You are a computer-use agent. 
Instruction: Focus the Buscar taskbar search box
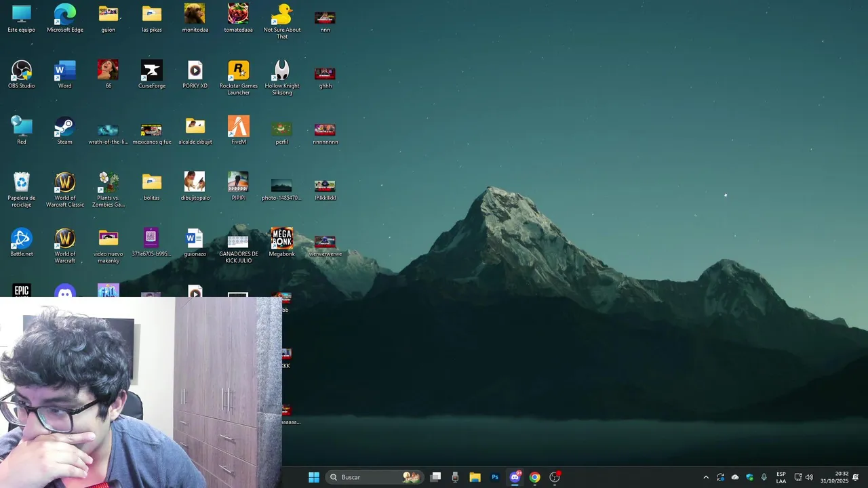374,477
